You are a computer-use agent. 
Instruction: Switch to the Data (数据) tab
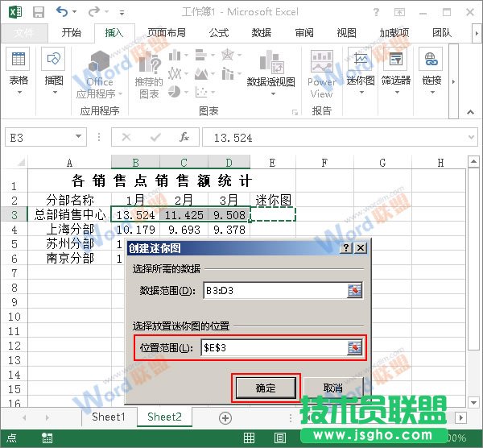tap(261, 32)
